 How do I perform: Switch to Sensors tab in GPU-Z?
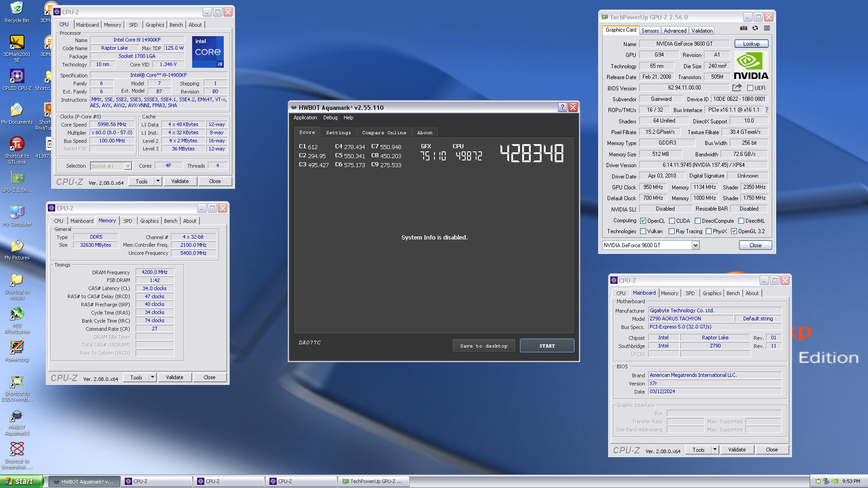[x=650, y=31]
